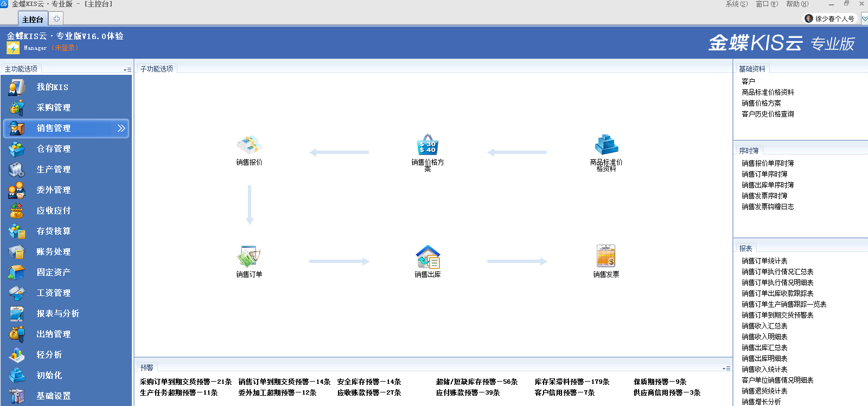This screenshot has width=868, height=406.
Task: Open the 销售订单序时簿 link
Action: tap(764, 174)
